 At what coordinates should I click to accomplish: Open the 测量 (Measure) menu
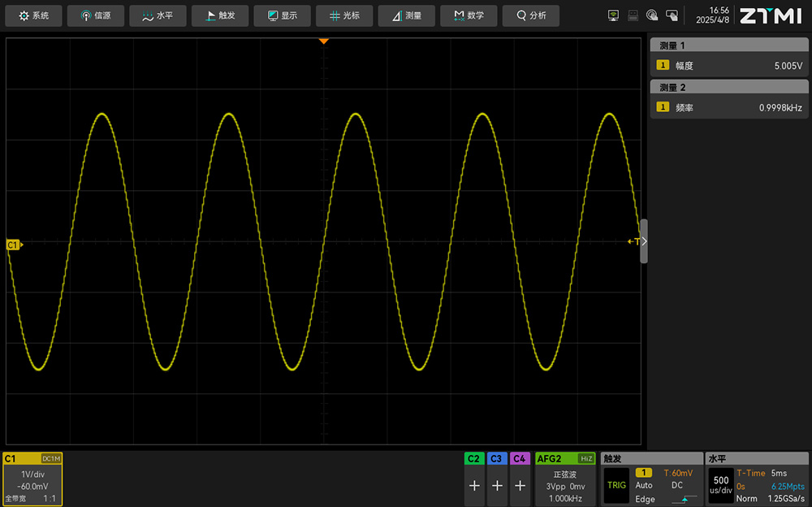point(406,15)
